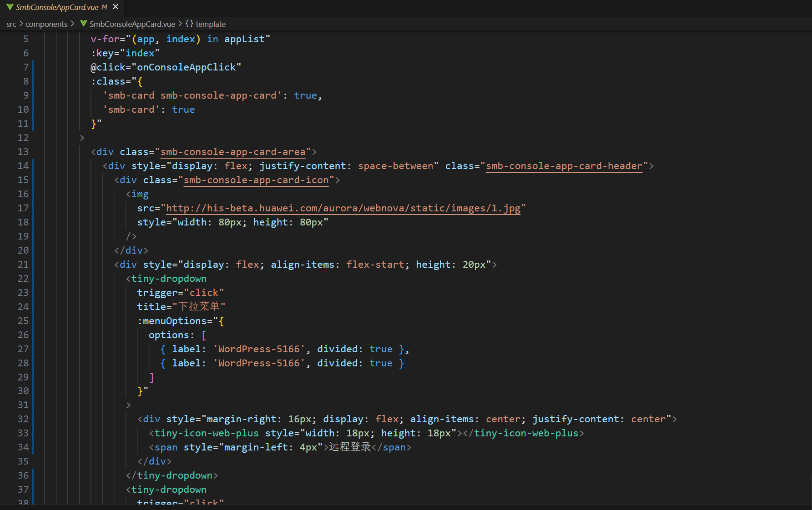Click line number 13 in the gutter

pos(23,152)
